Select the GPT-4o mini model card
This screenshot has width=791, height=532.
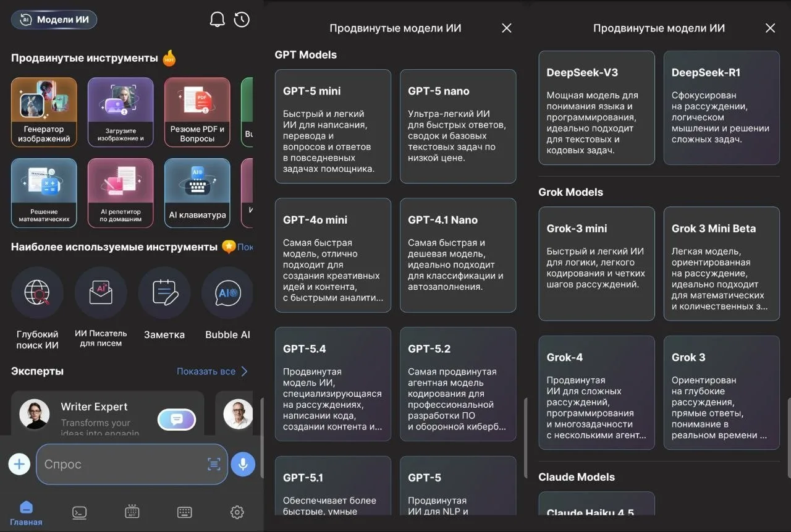click(333, 255)
